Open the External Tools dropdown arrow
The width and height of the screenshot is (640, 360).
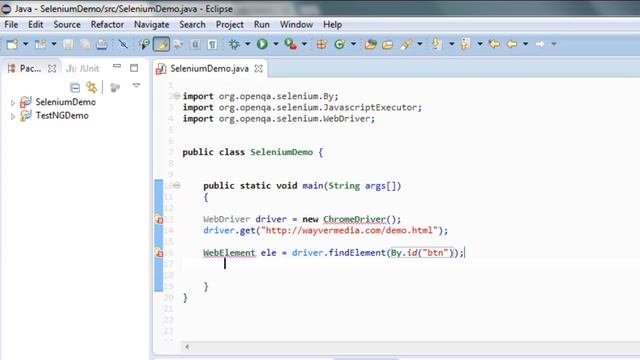pyautogui.click(x=304, y=44)
